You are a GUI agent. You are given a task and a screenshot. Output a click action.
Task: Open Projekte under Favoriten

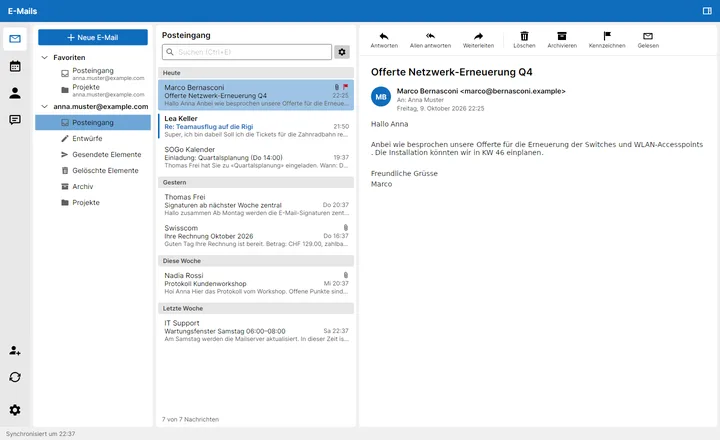[x=93, y=90]
